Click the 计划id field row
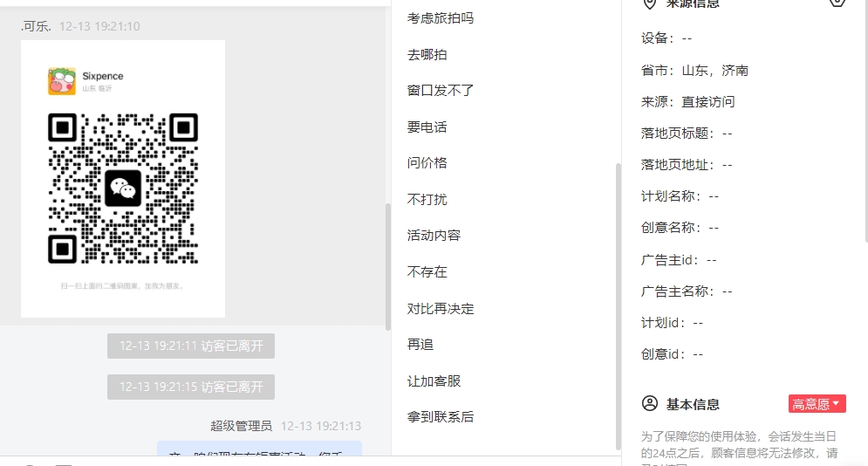 tap(672, 323)
